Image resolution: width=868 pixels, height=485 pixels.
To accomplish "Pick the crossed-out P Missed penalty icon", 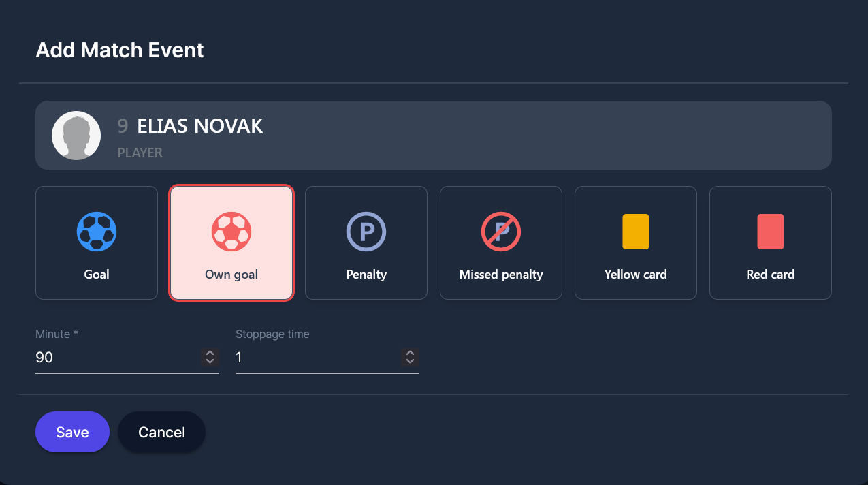I will point(501,232).
